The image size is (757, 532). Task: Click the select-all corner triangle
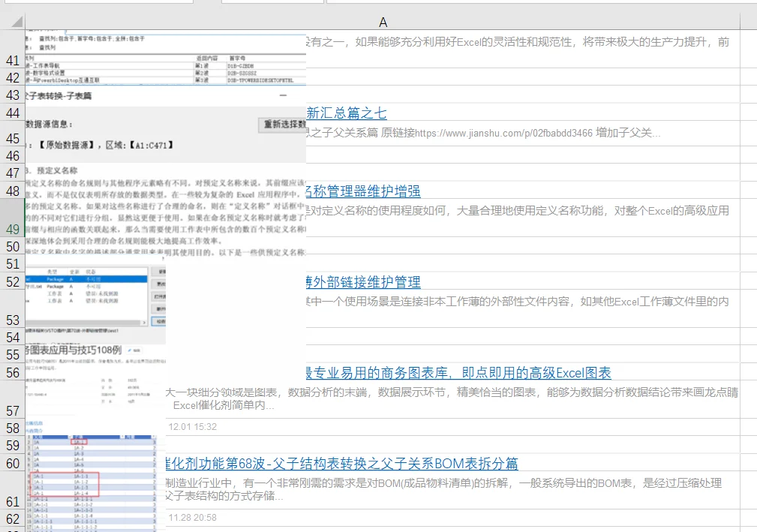tap(17, 21)
